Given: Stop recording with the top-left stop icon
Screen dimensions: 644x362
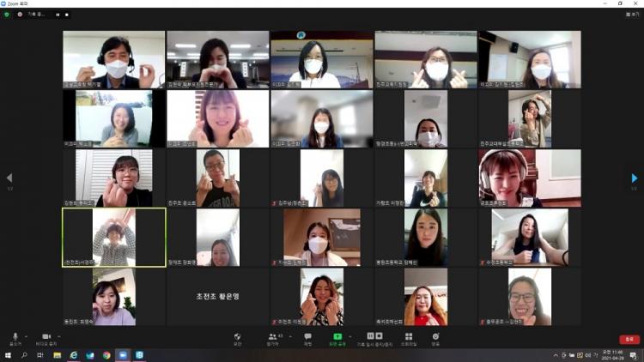Looking at the screenshot, I should (67, 15).
